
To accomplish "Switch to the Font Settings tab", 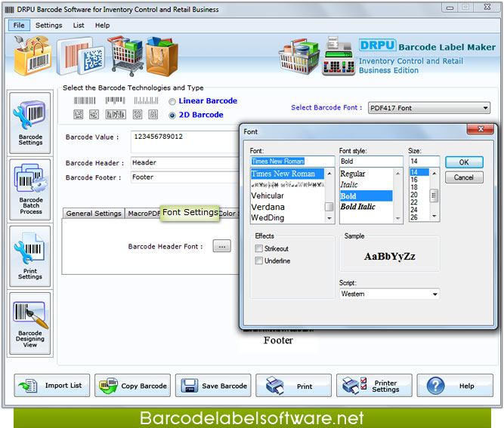I will 190,213.
